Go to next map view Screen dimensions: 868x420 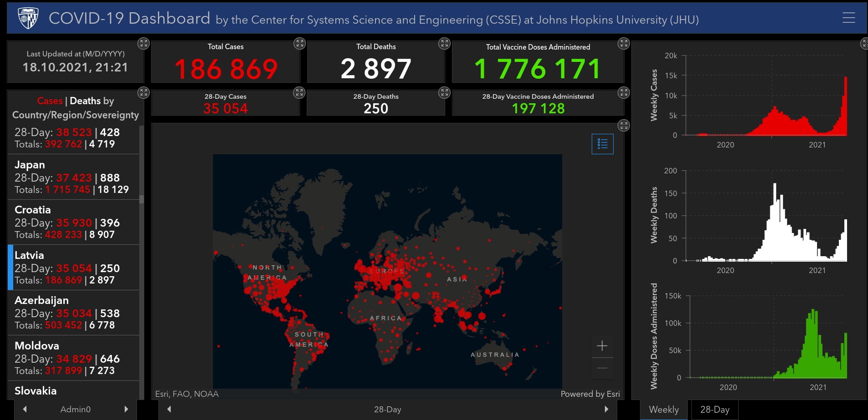[606, 409]
